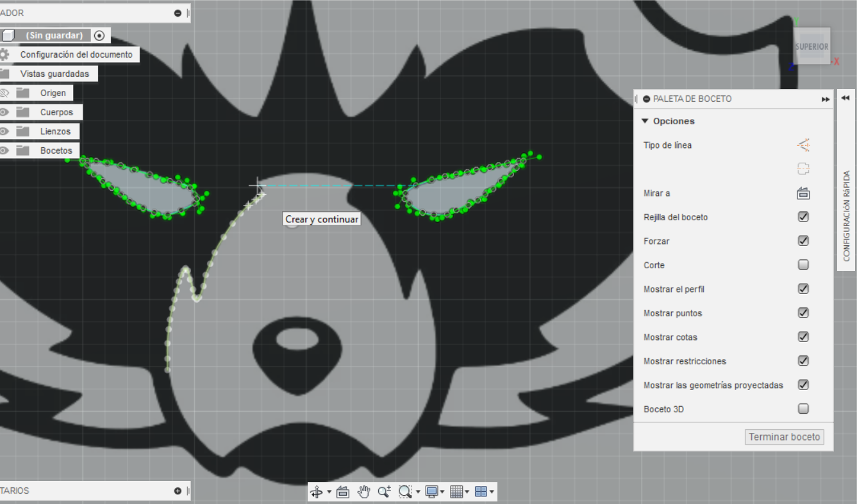Uncheck Mostrar las geometrías proyectadas

coord(803,385)
